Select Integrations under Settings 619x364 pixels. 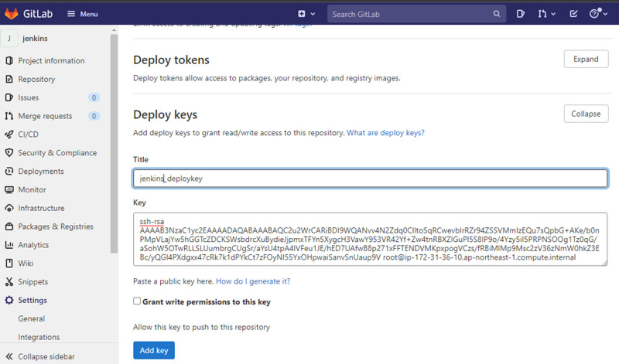coord(39,337)
